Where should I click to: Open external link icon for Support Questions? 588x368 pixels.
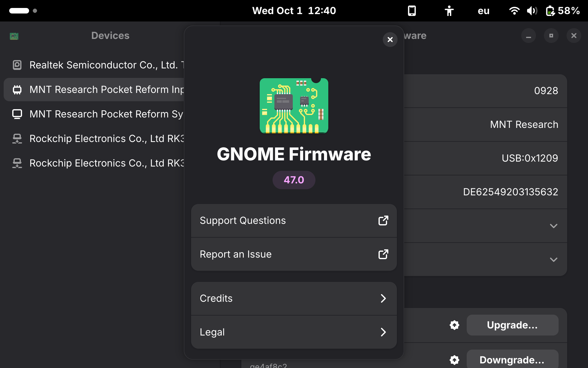[x=383, y=220]
